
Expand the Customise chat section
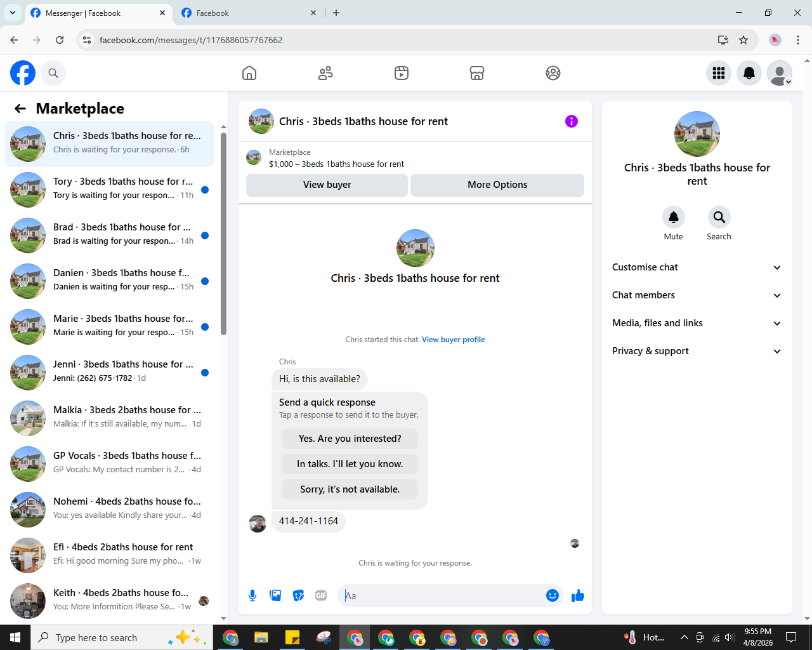click(697, 267)
